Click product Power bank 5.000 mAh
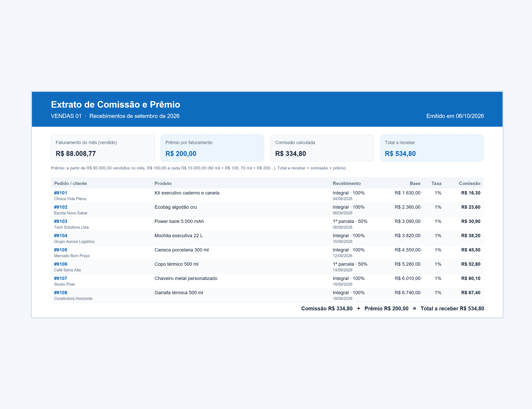The image size is (532, 409). [179, 221]
